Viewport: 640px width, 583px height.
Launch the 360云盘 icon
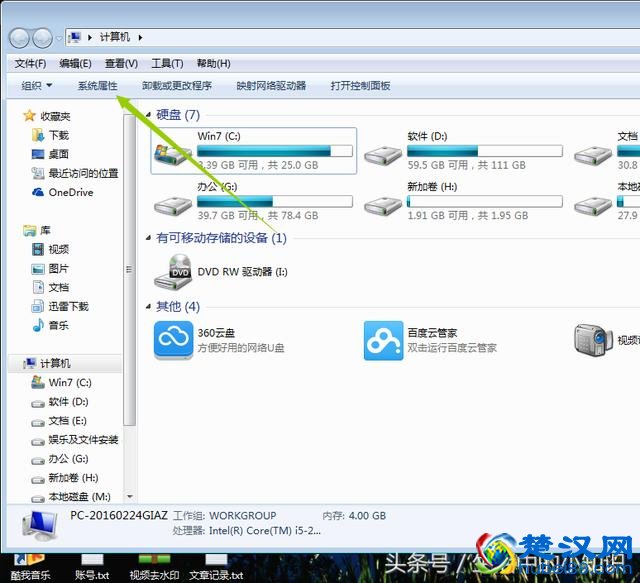[173, 339]
